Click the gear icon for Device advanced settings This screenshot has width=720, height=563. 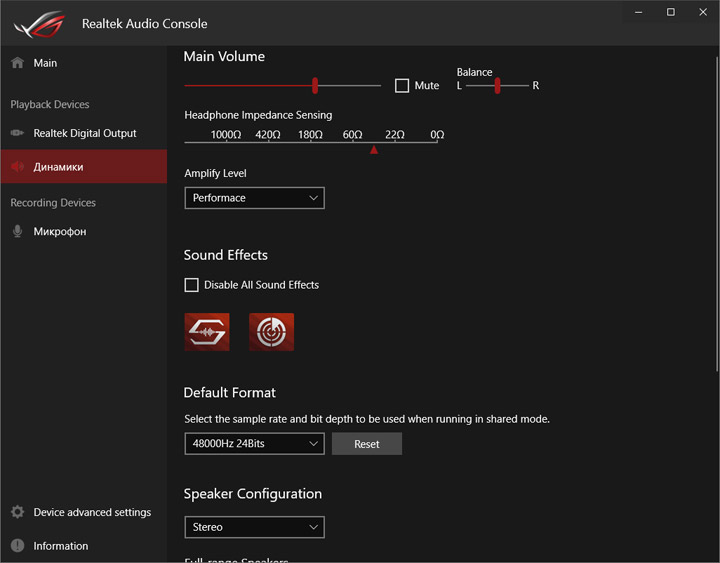(x=17, y=512)
